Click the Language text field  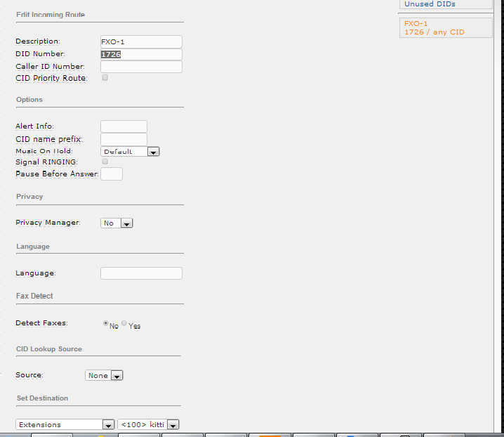[141, 273]
